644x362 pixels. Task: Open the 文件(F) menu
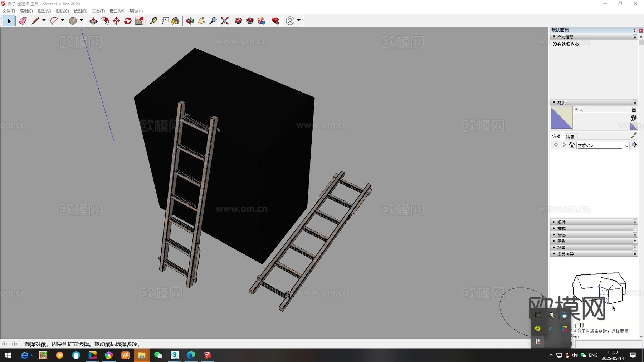(9, 11)
